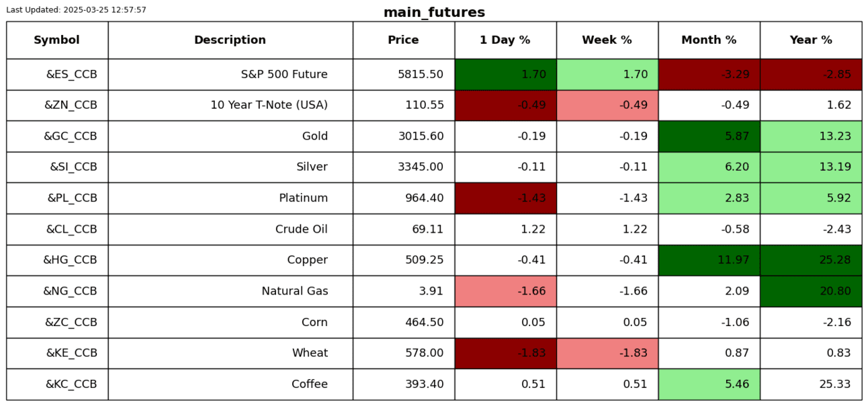Click the 1 Day % column header
Image resolution: width=868 pixels, height=406 pixels.
tap(505, 40)
